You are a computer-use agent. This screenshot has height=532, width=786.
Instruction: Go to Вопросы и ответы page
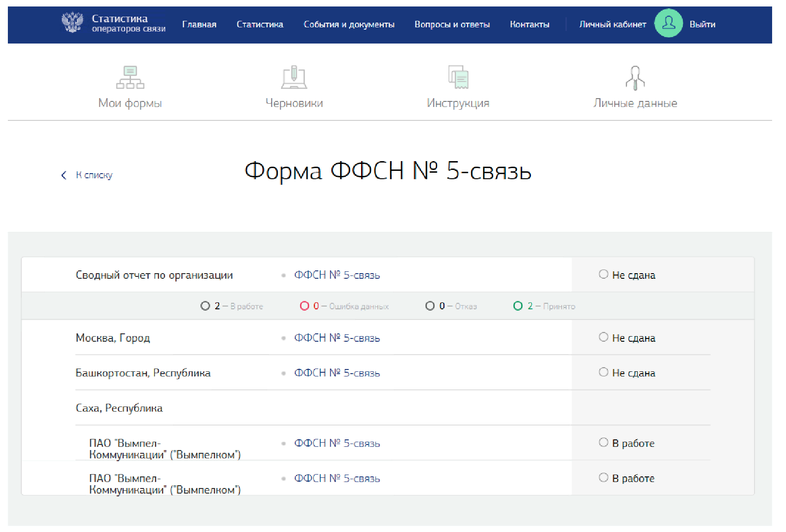coord(452,25)
